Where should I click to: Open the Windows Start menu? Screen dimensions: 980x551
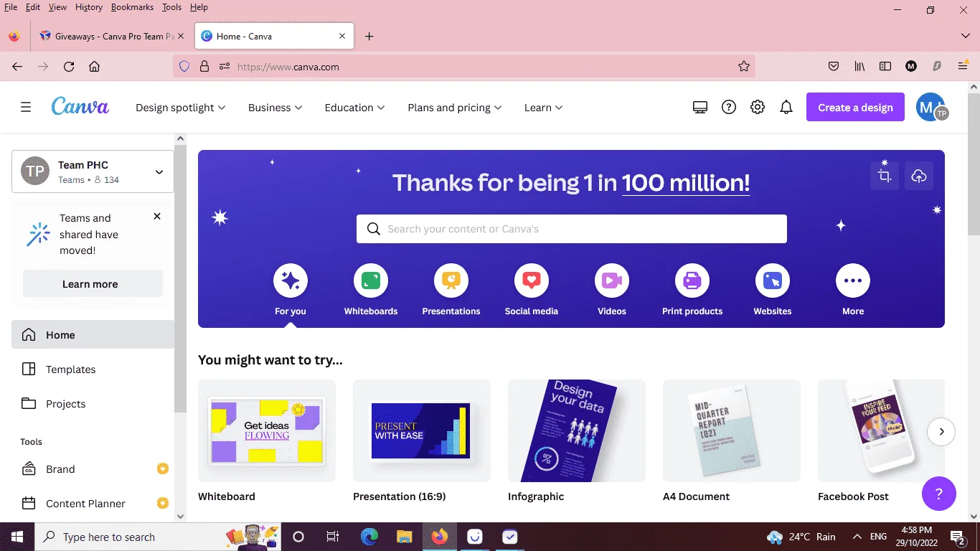[17, 537]
